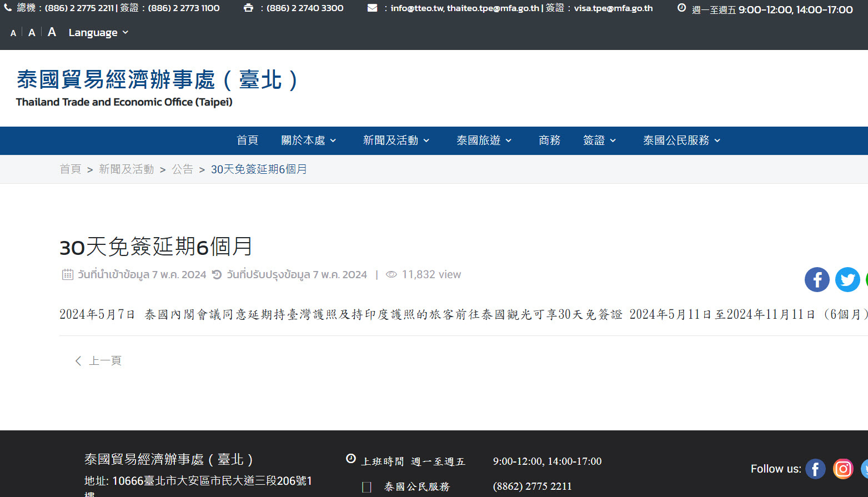
Task: Click the largest A to enlarge font size
Action: [51, 32]
